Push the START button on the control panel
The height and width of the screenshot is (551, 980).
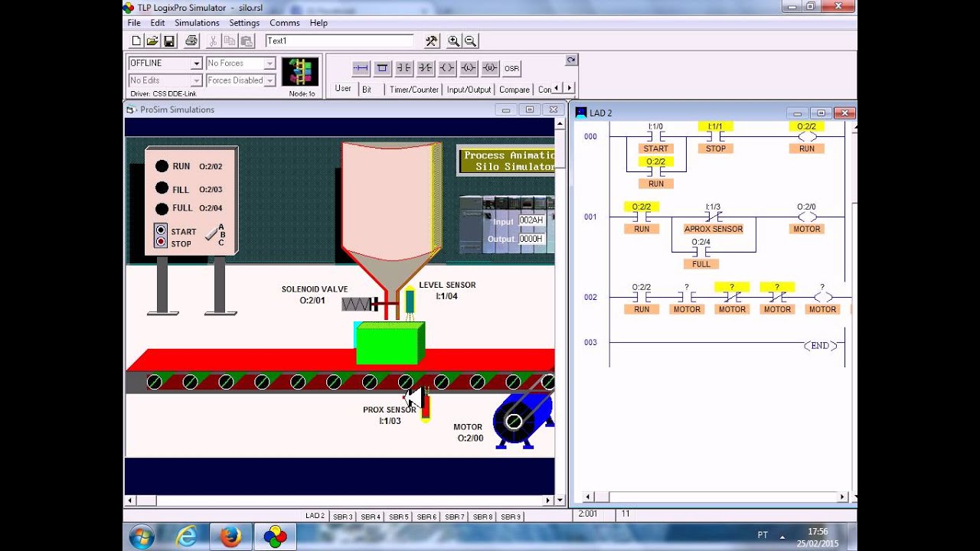[161, 230]
